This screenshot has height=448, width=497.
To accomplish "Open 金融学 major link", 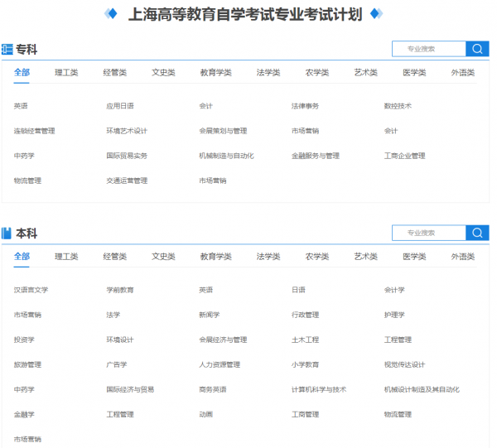I will pyautogui.click(x=24, y=414).
